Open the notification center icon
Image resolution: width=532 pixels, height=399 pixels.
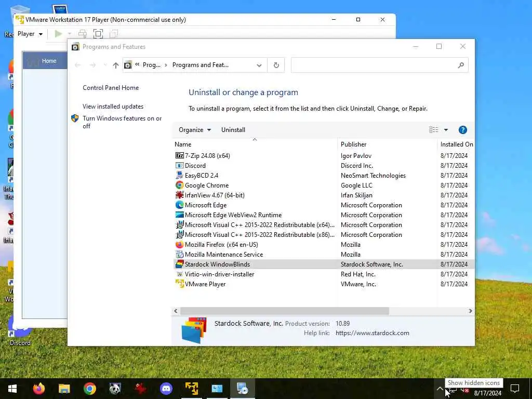click(x=515, y=389)
